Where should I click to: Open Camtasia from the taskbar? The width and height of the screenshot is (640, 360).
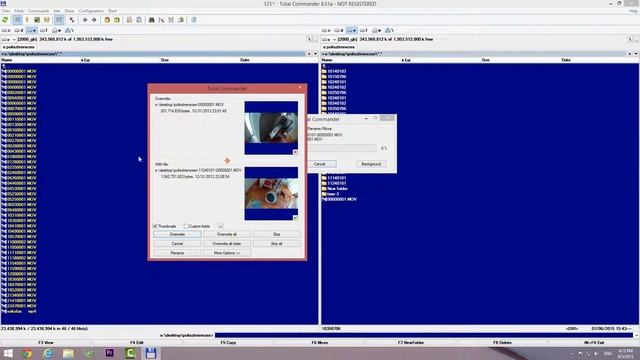[130, 353]
